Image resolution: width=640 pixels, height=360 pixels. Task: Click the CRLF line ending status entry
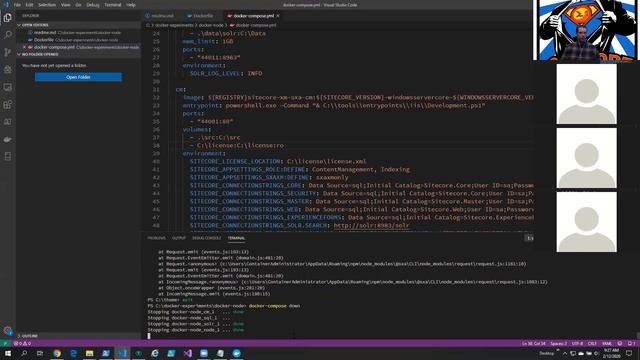point(592,344)
